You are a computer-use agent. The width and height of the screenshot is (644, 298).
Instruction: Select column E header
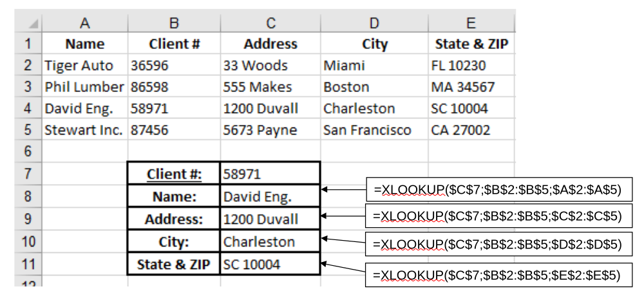471,23
